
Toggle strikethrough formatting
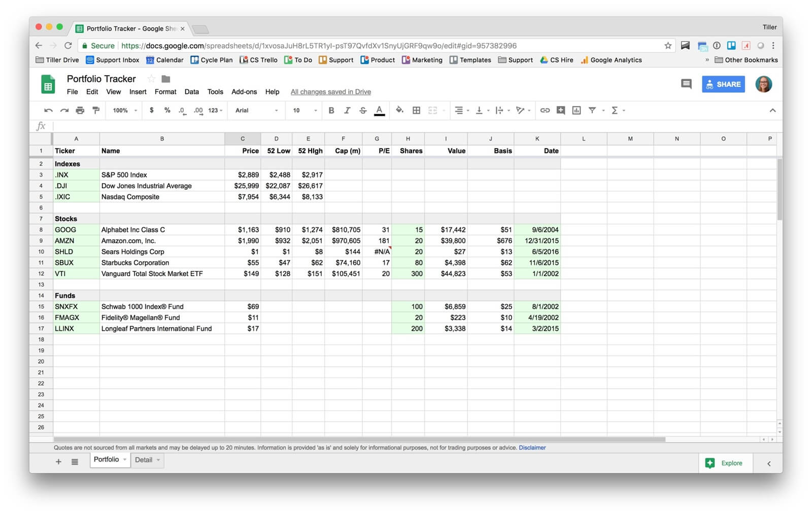tap(363, 110)
